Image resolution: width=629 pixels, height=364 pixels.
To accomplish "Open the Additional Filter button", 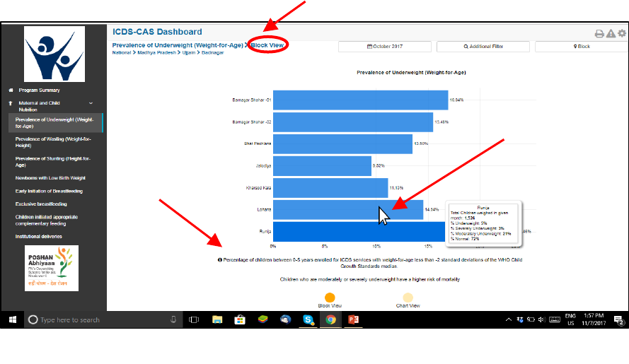I will click(483, 47).
